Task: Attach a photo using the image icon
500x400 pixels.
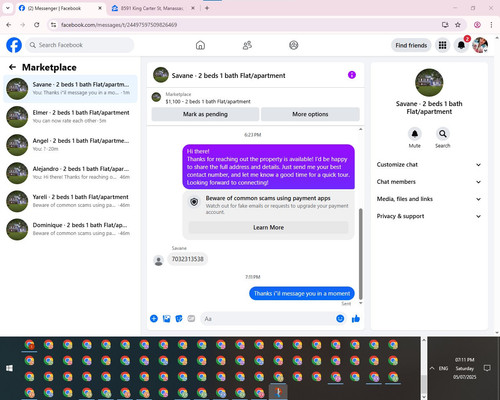Action: coord(166,319)
